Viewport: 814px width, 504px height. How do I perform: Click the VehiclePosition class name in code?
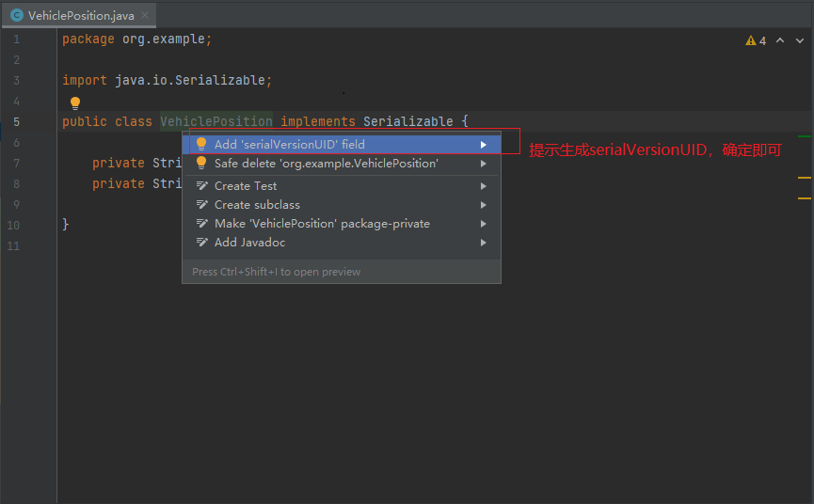[x=215, y=121]
